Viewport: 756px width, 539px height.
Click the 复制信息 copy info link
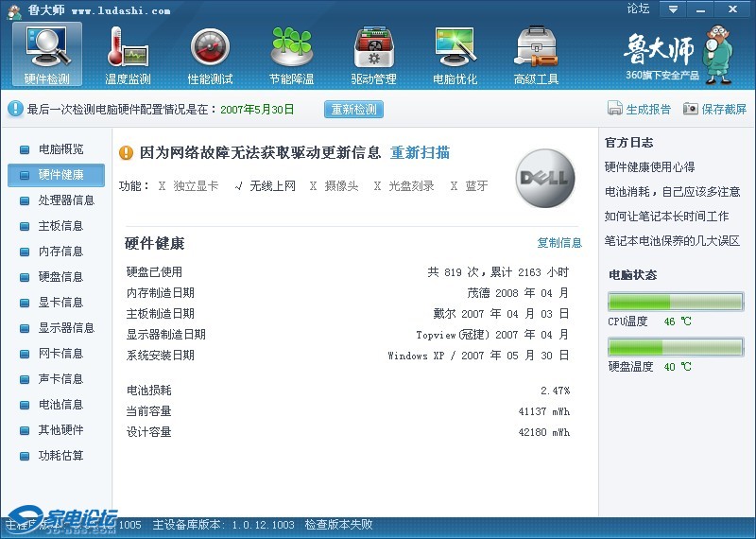(559, 243)
